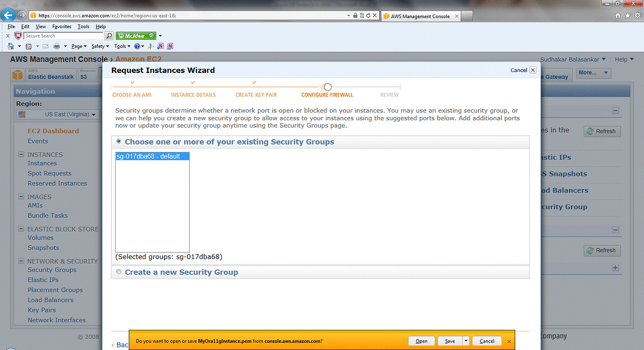
Task: Go to INSTANCE DETAILS wizard step
Action: point(193,95)
